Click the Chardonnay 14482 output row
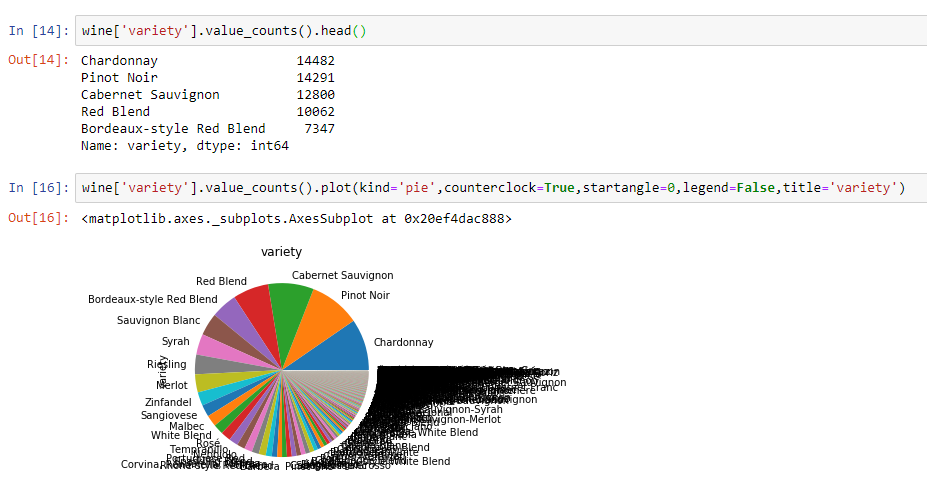This screenshot has width=927, height=490. pos(208,61)
